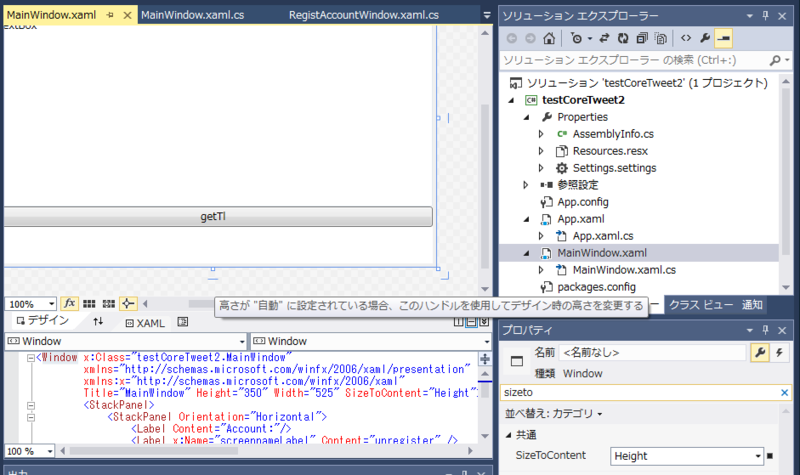800x475 pixels.
Task: Open Properties wrench icon in Solution Explorer
Action: pyautogui.click(x=705, y=38)
